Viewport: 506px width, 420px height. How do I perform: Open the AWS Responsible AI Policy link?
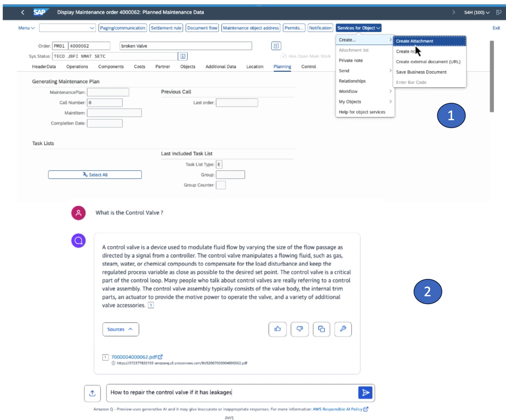[337, 409]
